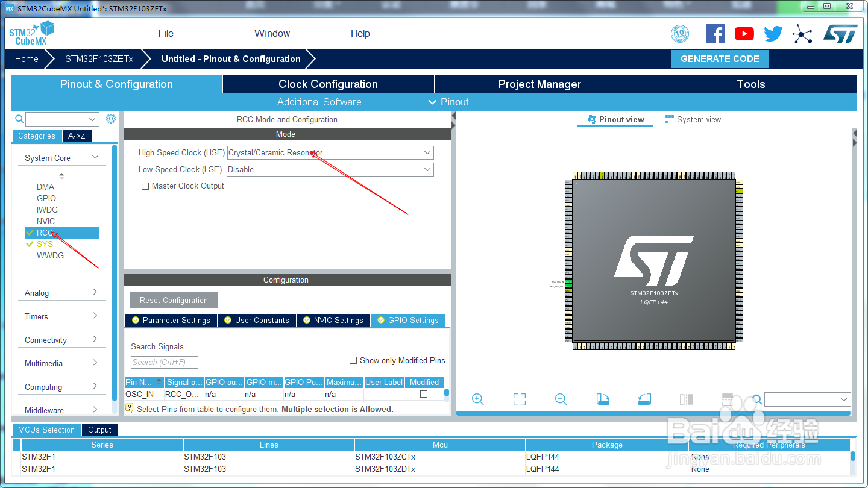Go to Home breadcrumb
Image resolution: width=868 pixels, height=488 pixels.
point(27,58)
